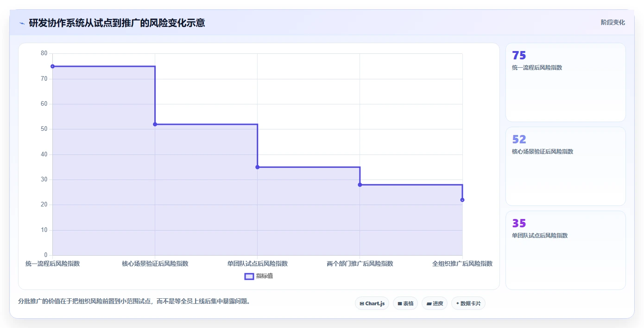644x328 pixels.
Task: Click x-axis label 单团队试点后风险指数
Action: (x=258, y=264)
